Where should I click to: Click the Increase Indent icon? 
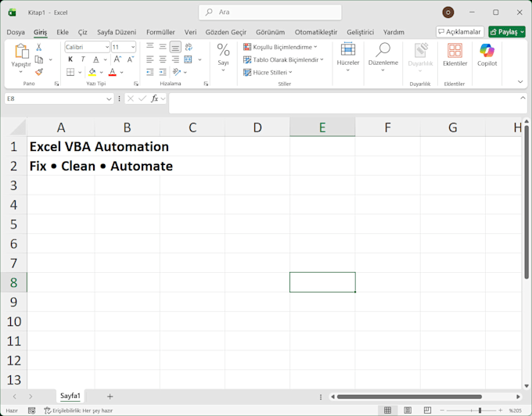163,72
